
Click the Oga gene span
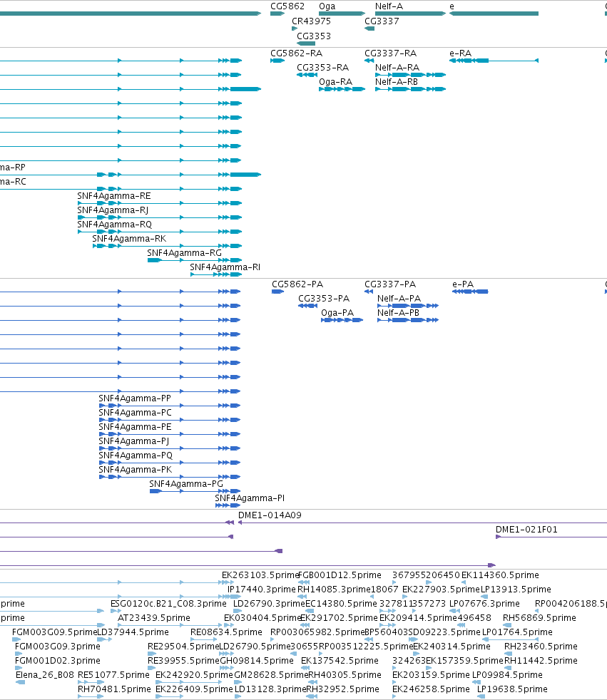342,14
